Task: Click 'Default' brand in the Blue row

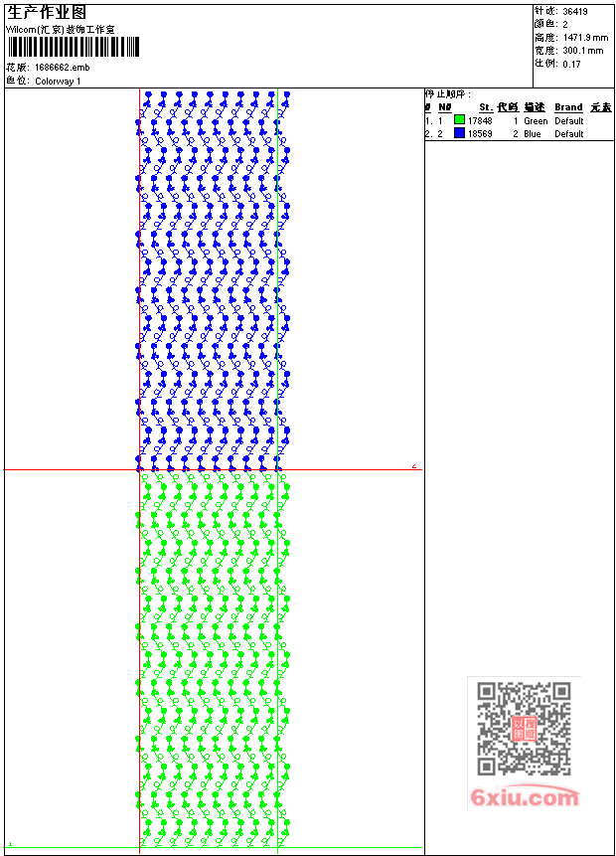Action: point(569,134)
